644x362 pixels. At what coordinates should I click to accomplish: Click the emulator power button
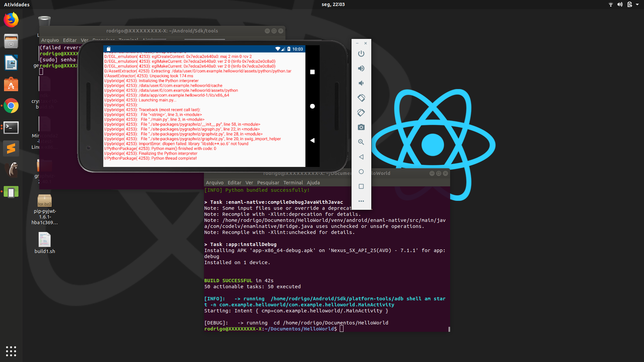coord(361,54)
